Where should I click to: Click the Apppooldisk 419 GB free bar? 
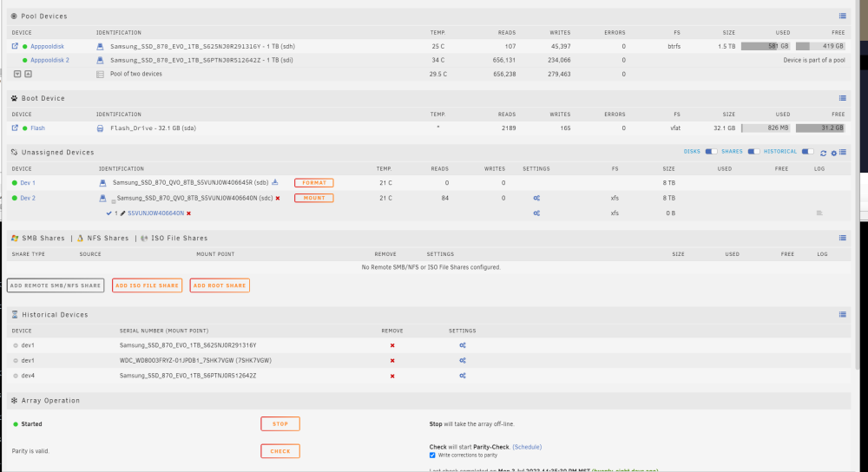click(x=821, y=47)
